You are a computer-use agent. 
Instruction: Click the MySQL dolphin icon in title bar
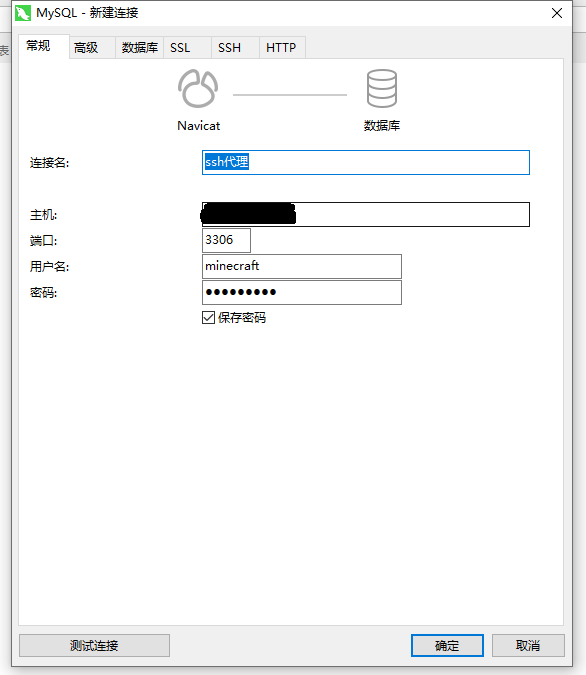pos(23,13)
